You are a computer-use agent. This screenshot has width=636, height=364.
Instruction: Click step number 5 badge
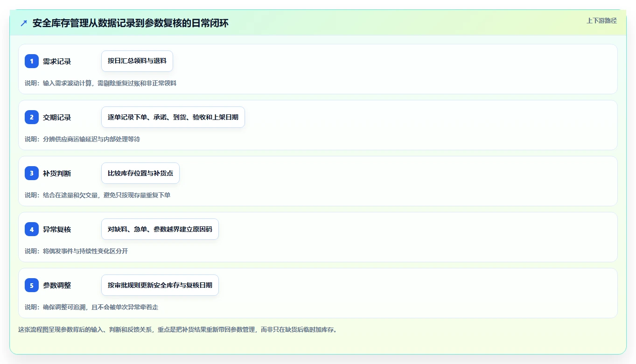pyautogui.click(x=32, y=285)
